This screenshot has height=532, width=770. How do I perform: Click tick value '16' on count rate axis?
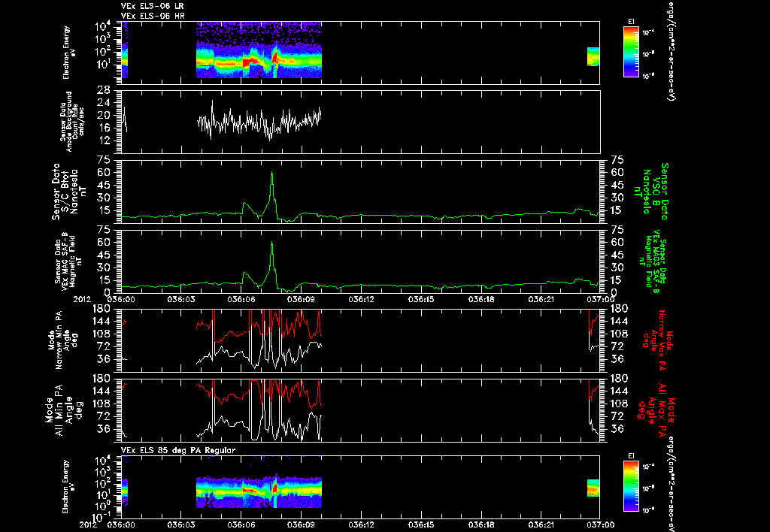point(104,128)
